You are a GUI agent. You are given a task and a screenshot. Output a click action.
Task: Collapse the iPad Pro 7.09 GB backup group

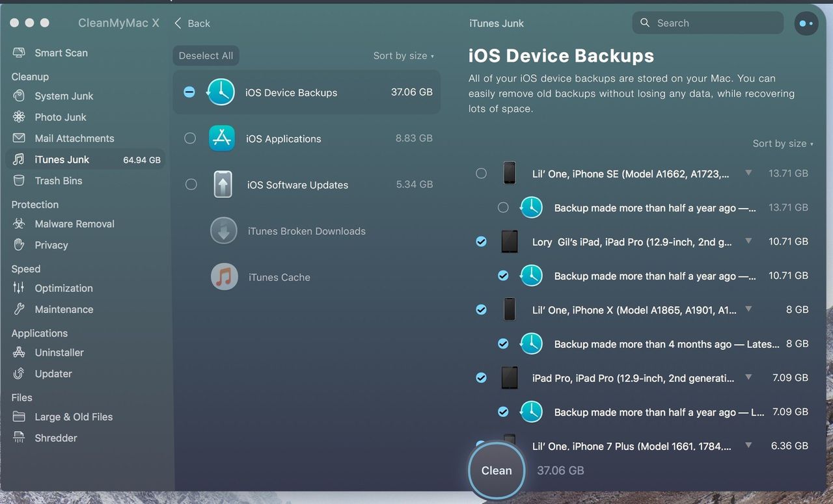click(x=748, y=377)
